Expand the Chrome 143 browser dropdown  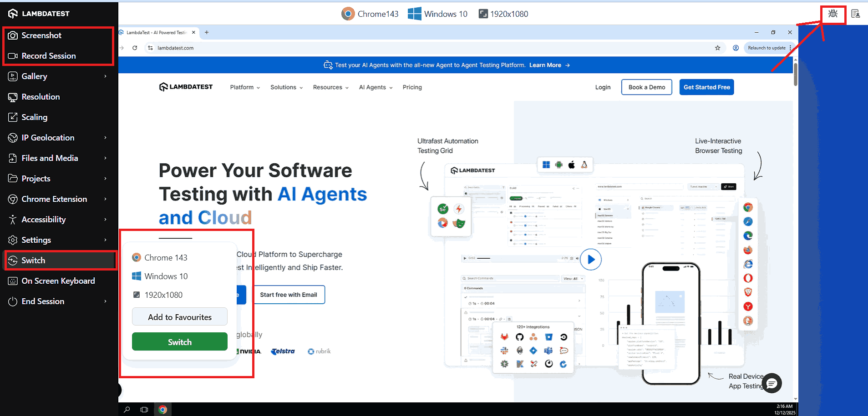point(370,14)
